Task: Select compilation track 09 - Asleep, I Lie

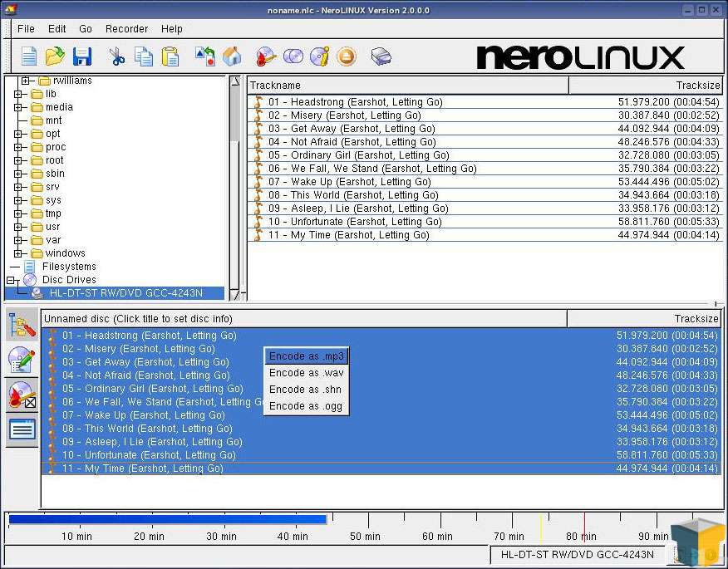Action: tap(381, 442)
